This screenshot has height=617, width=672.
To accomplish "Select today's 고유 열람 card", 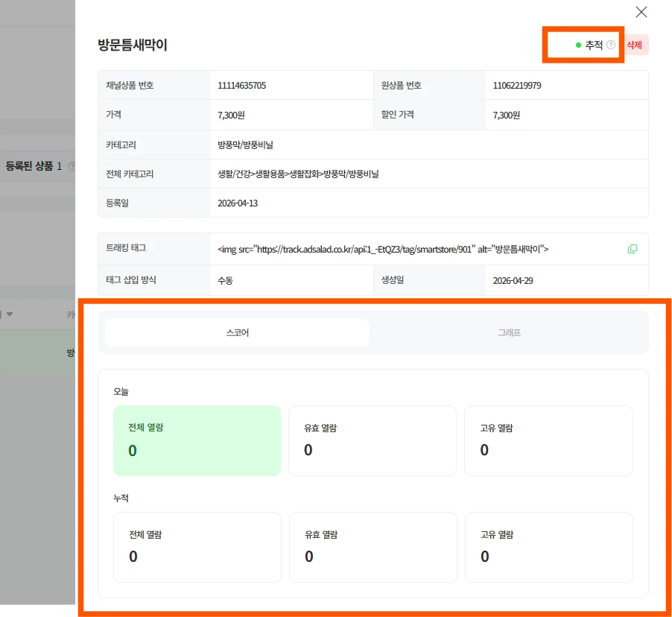I will pos(548,440).
